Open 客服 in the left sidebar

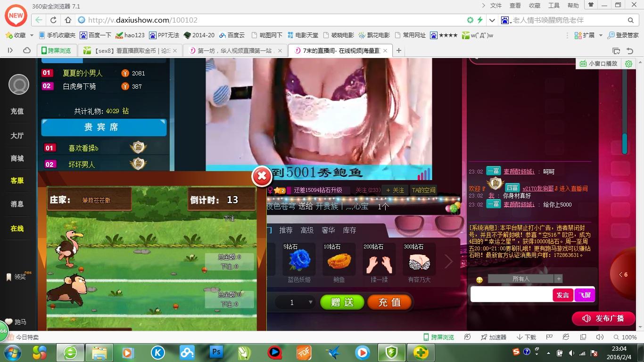point(17,181)
